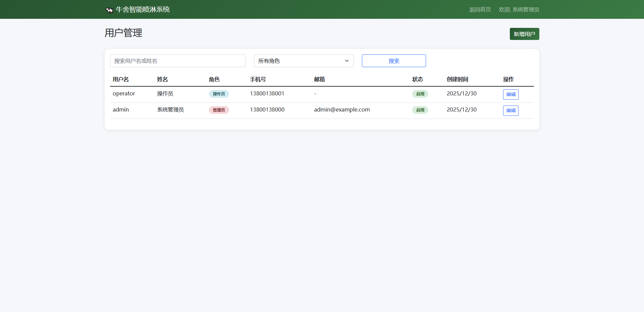644x312 pixels.
Task: Select the phone number 13800138001
Action: pyautogui.click(x=267, y=93)
